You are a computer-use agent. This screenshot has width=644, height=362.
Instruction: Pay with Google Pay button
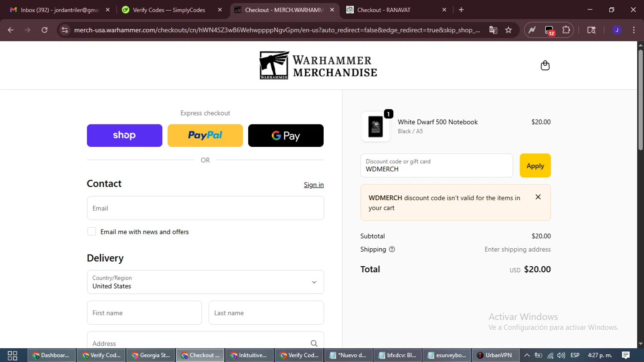click(x=286, y=136)
